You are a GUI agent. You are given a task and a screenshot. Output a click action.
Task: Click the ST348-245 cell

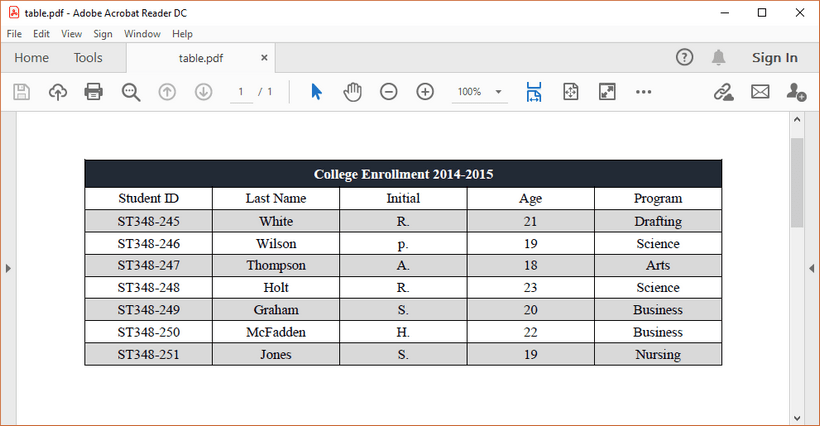point(149,221)
